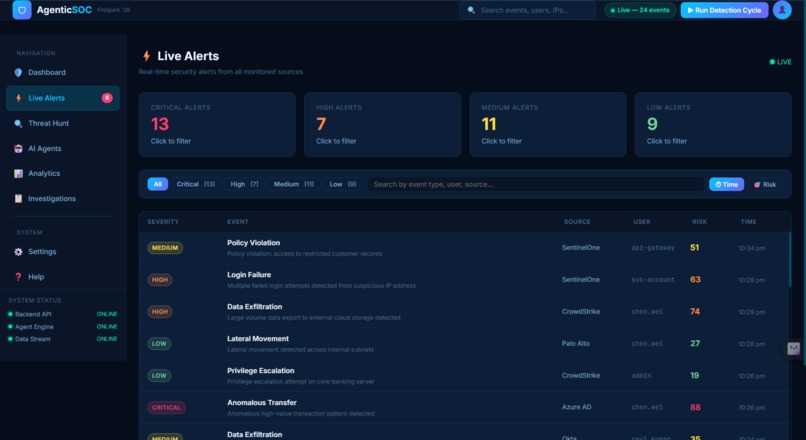Click MEDIUM badge on Policy Violation row
The height and width of the screenshot is (440, 806).
tap(165, 248)
